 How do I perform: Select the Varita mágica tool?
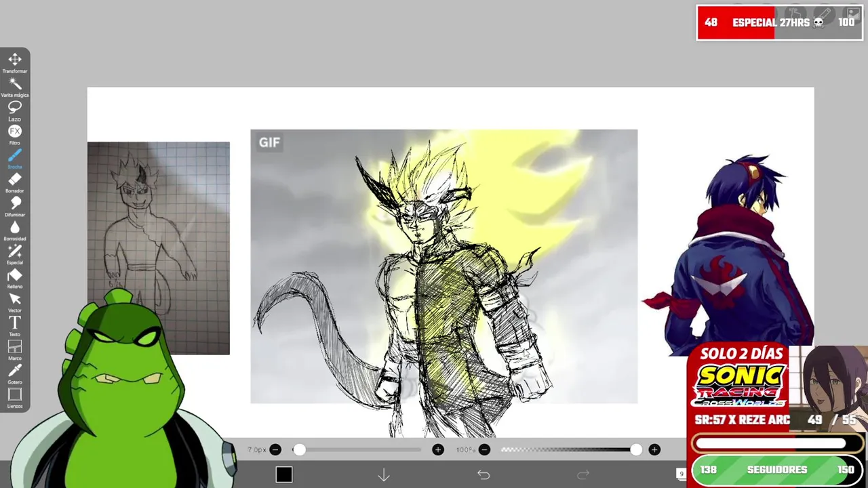pos(15,86)
